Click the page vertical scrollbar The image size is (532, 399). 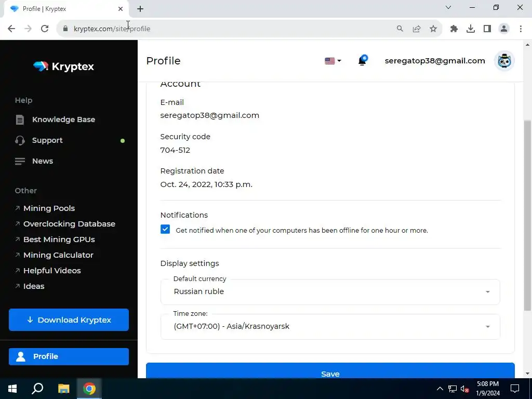tap(527, 215)
